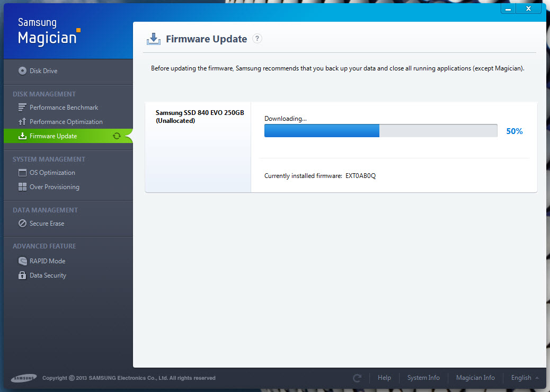The width and height of the screenshot is (550, 392).
Task: Click the 50% progress value
Action: pyautogui.click(x=514, y=131)
